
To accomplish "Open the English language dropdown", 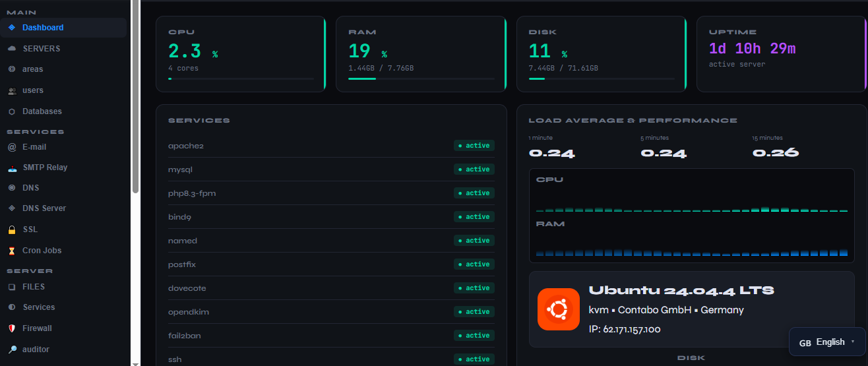I will click(x=828, y=342).
